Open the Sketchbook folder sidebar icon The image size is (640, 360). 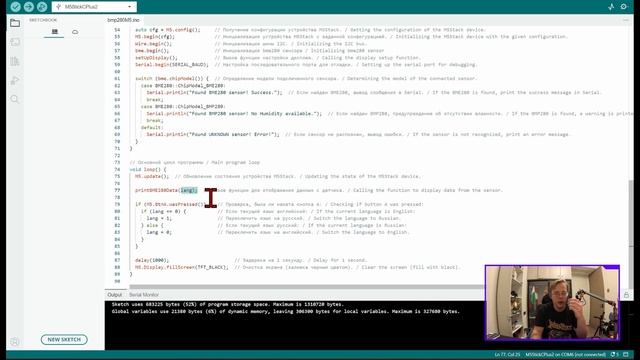tap(15, 23)
